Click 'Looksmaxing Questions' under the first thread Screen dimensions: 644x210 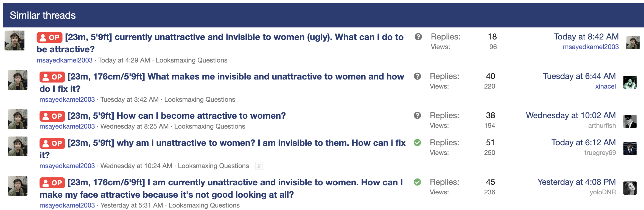pos(192,60)
